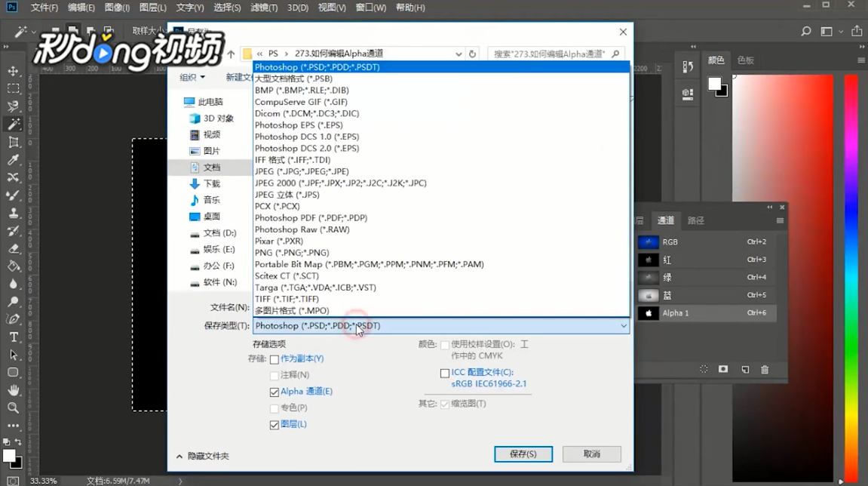Select the Type tool
The image size is (868, 486).
(x=14, y=337)
